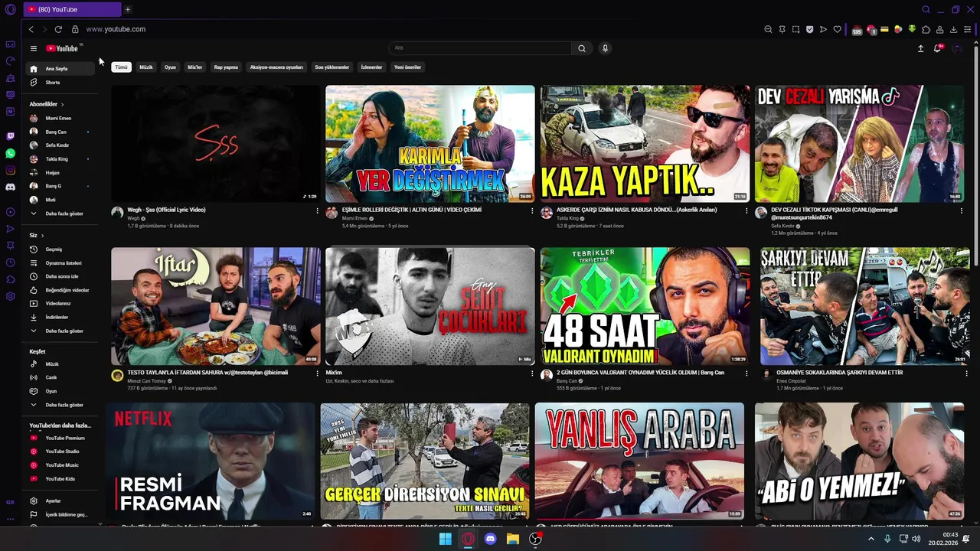Viewport: 980px width, 551px height.
Task: Open new tab with plus button
Action: (x=128, y=9)
